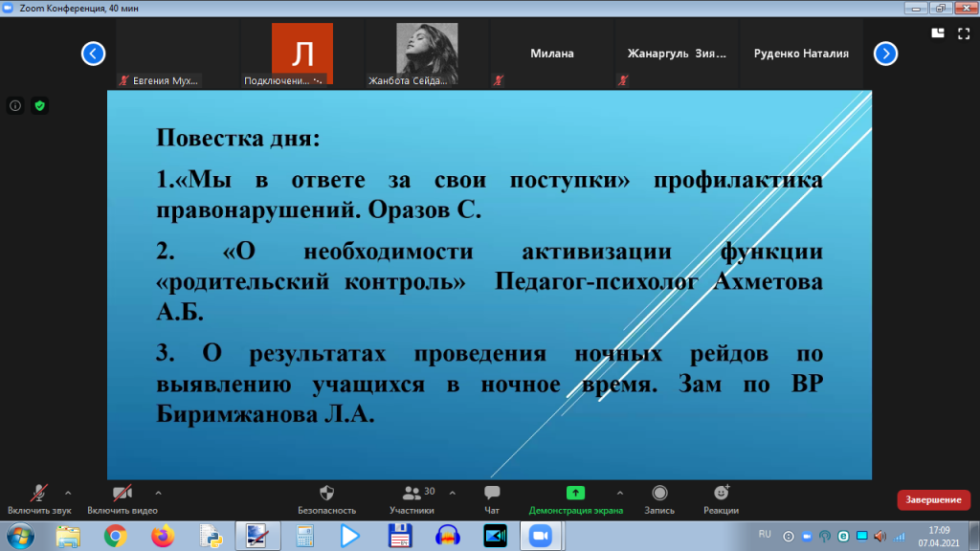Open Python file icon in taskbar
The width and height of the screenshot is (980, 551).
(x=211, y=537)
